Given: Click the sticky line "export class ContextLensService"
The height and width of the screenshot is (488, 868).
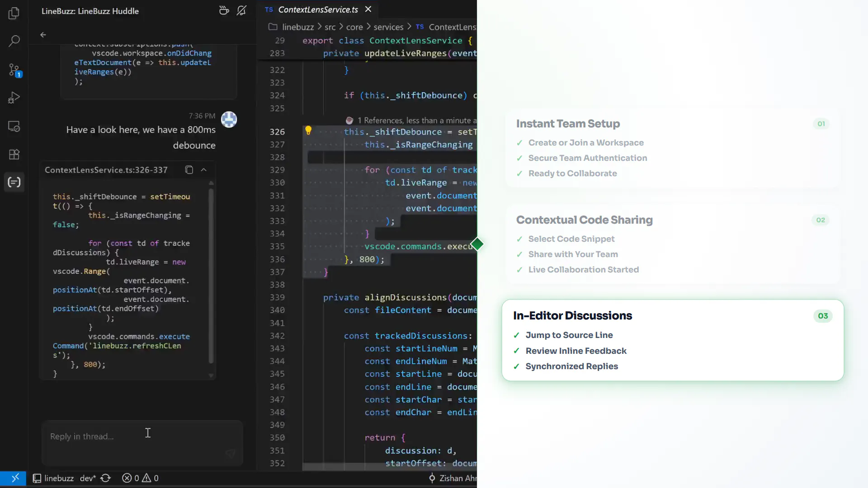Looking at the screenshot, I should (388, 41).
